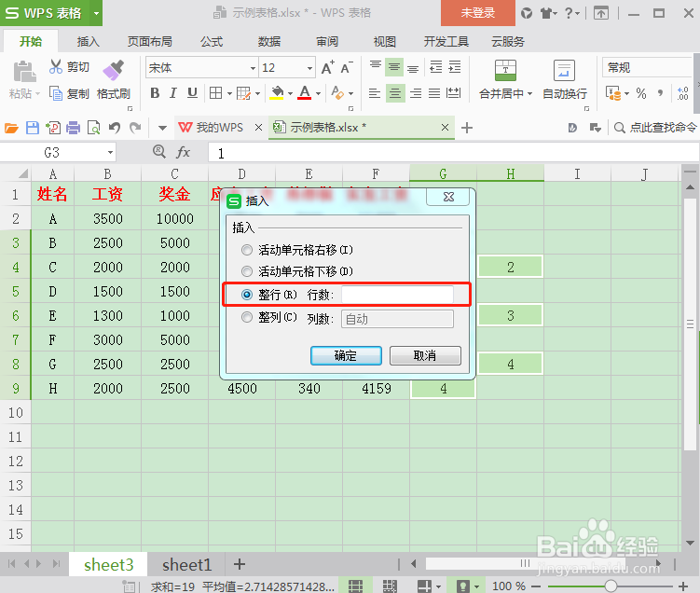700x593 pixels.
Task: Click the row count (行数) input field
Action: [397, 295]
